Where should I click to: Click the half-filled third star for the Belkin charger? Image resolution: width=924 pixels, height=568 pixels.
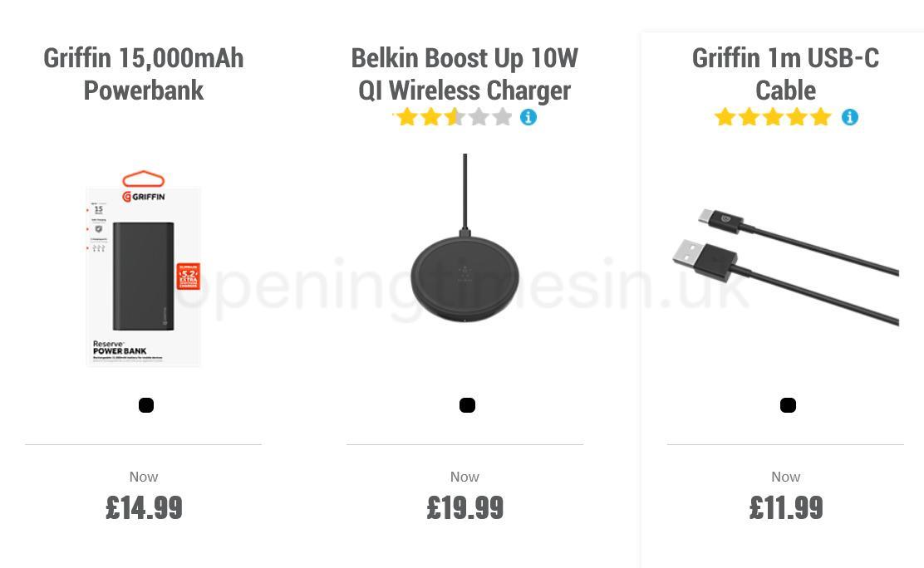click(455, 117)
